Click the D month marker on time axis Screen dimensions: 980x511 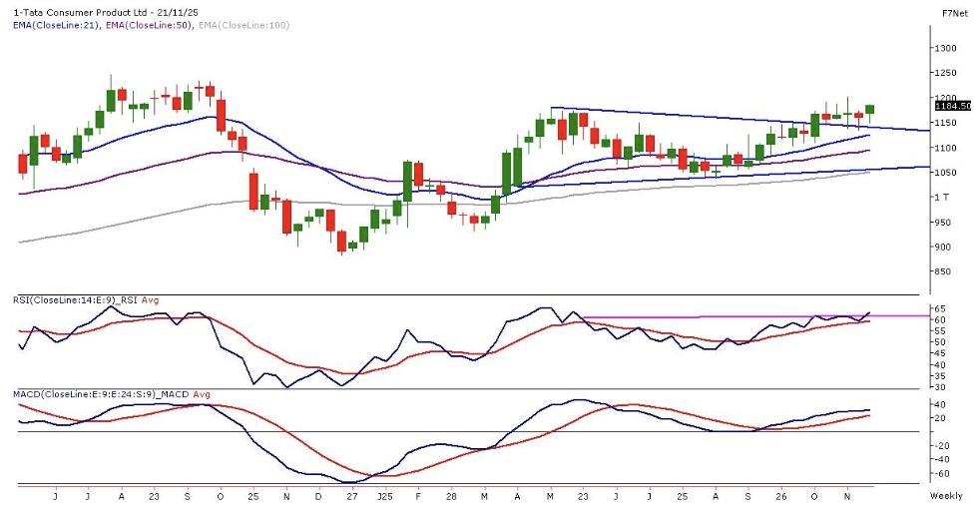tap(319, 495)
